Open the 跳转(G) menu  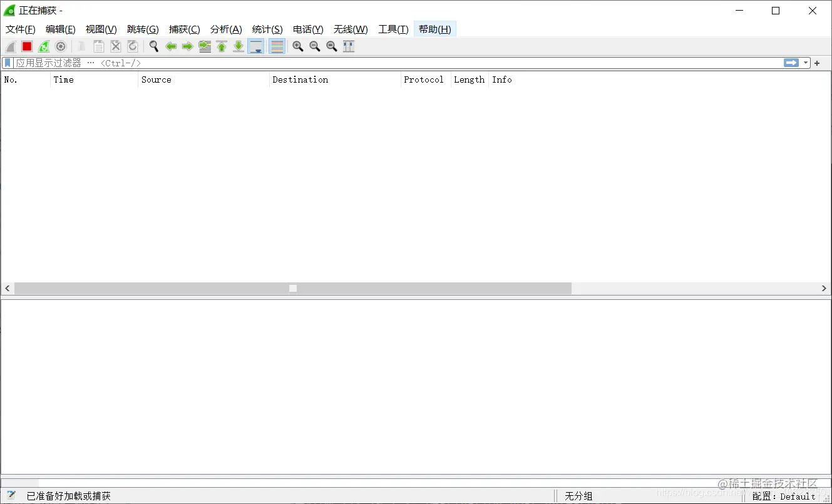point(143,29)
